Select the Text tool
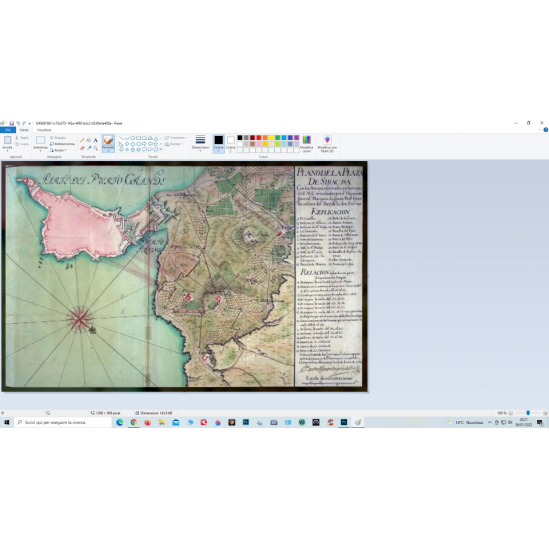Screen dimensions: 549x549 (x=95, y=140)
